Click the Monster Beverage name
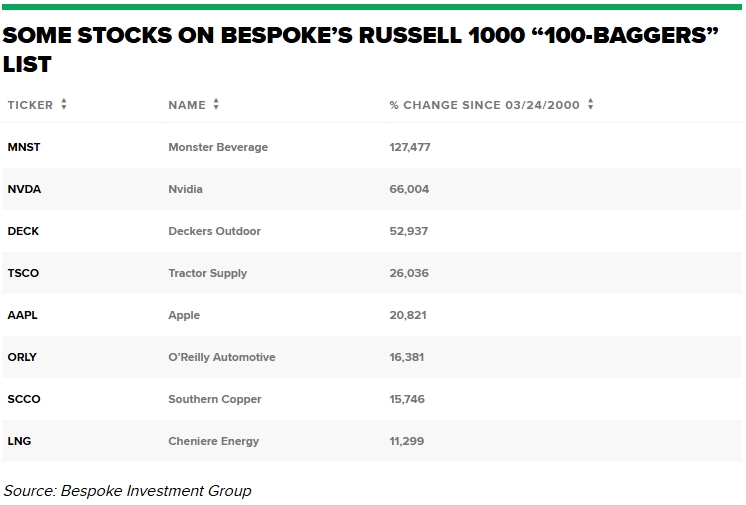Image resolution: width=746 pixels, height=505 pixels. click(218, 147)
